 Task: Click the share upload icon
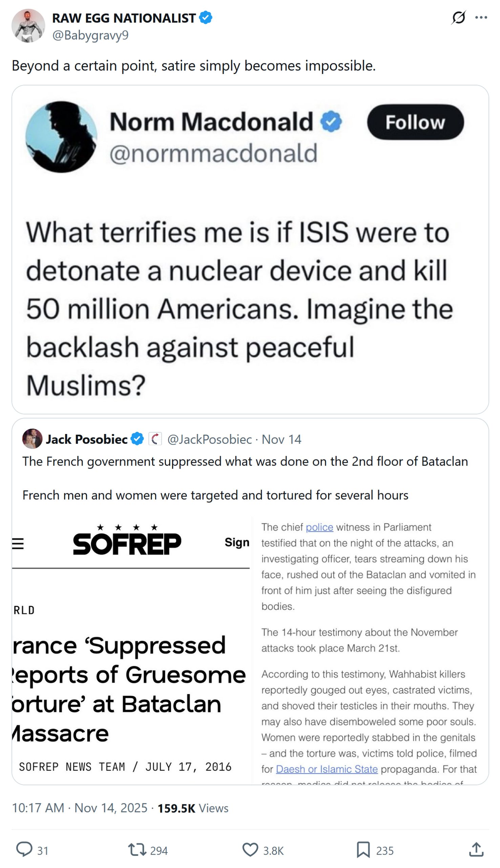click(x=476, y=849)
